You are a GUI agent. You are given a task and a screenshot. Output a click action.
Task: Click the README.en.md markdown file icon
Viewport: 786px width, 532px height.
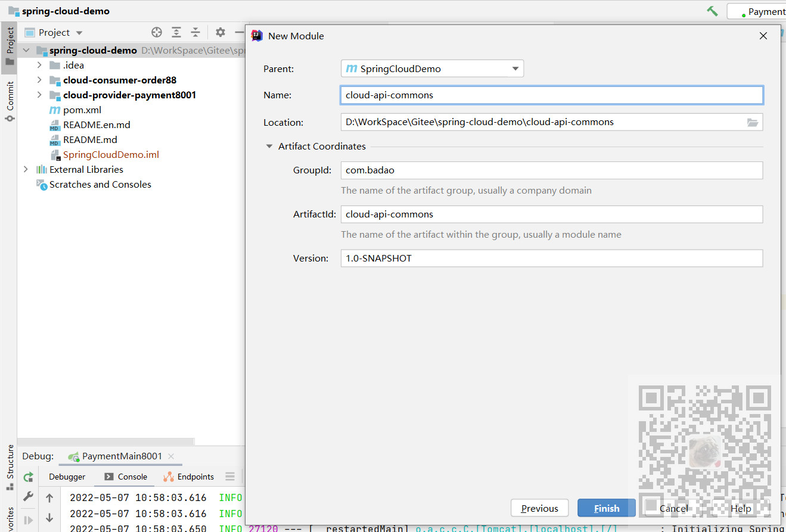54,125
